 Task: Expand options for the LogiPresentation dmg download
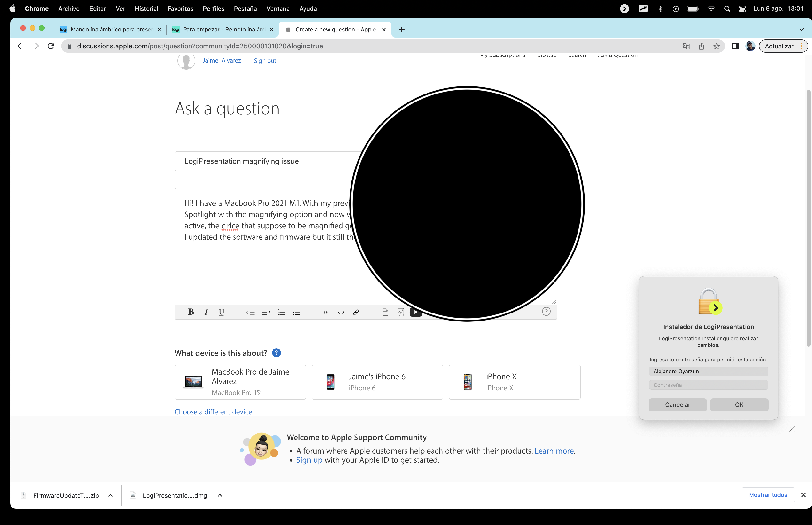[220, 495]
